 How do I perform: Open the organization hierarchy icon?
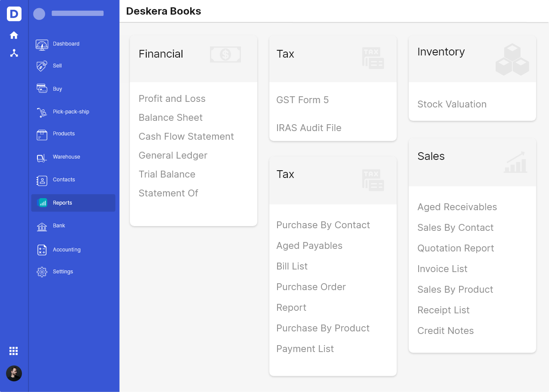[x=14, y=53]
